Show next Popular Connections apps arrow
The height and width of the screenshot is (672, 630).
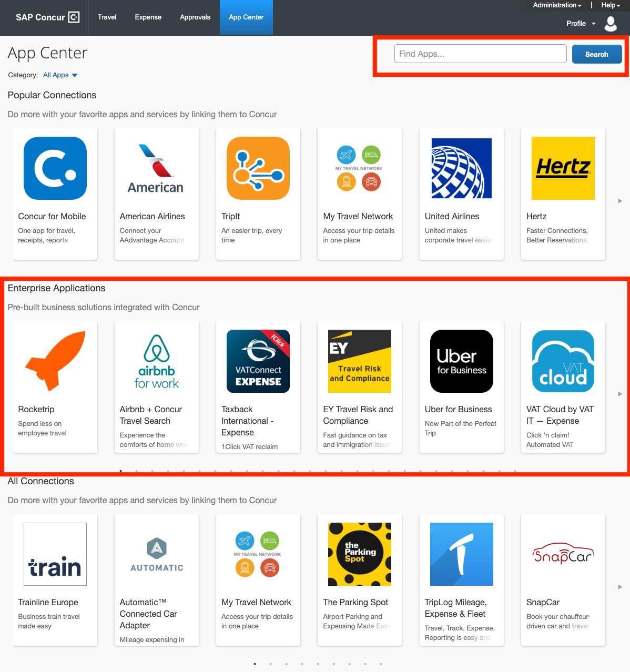pos(620,201)
